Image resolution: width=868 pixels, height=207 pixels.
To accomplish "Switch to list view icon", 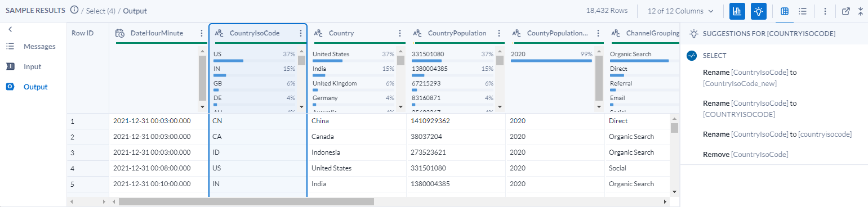I will tap(803, 11).
